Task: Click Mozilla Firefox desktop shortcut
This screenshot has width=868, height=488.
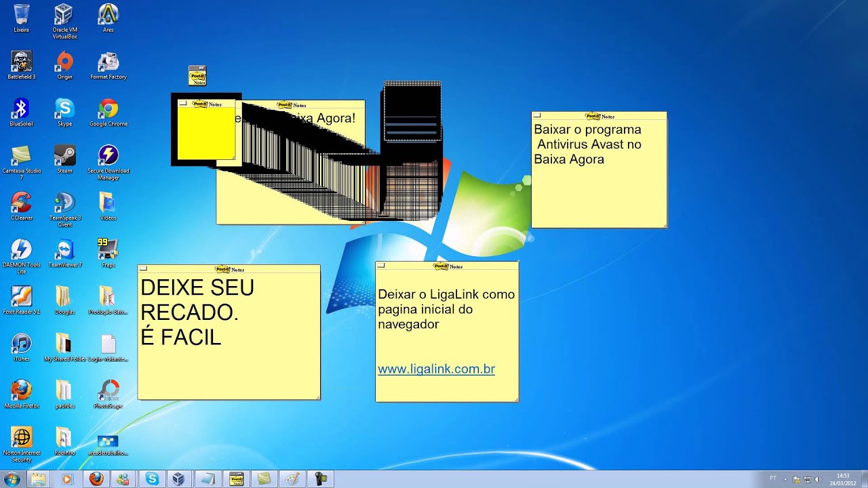Action: (21, 393)
